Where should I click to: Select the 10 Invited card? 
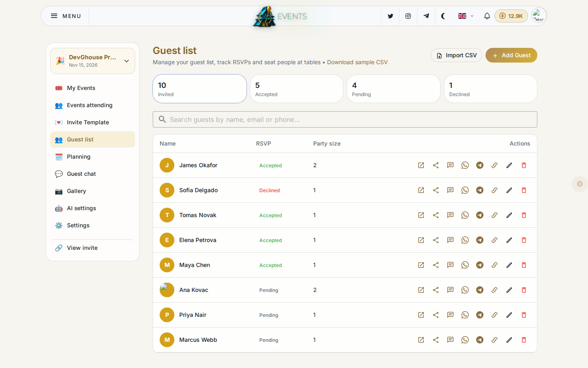pyautogui.click(x=200, y=89)
